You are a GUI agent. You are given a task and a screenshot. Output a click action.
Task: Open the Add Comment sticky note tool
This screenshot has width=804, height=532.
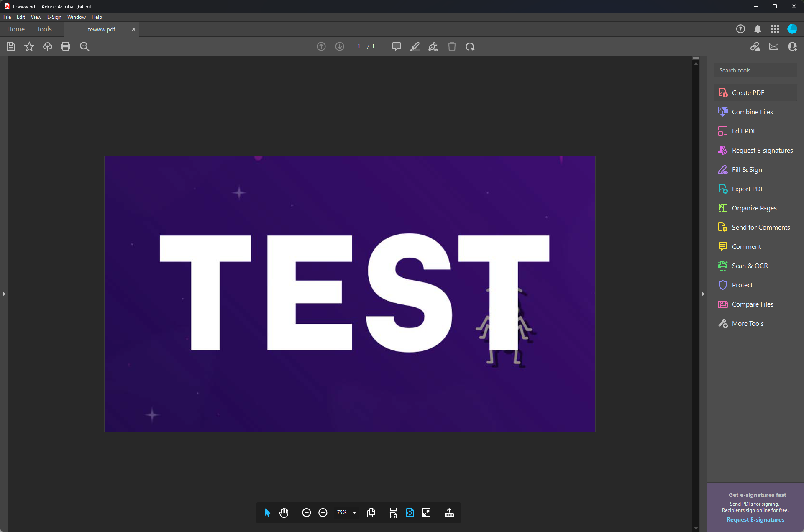pyautogui.click(x=396, y=46)
